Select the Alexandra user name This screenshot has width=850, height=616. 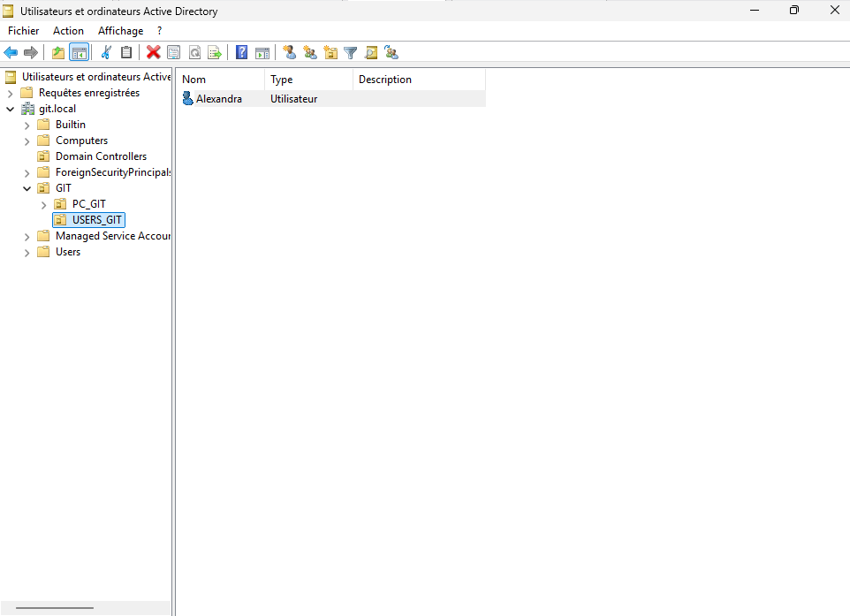click(x=219, y=99)
